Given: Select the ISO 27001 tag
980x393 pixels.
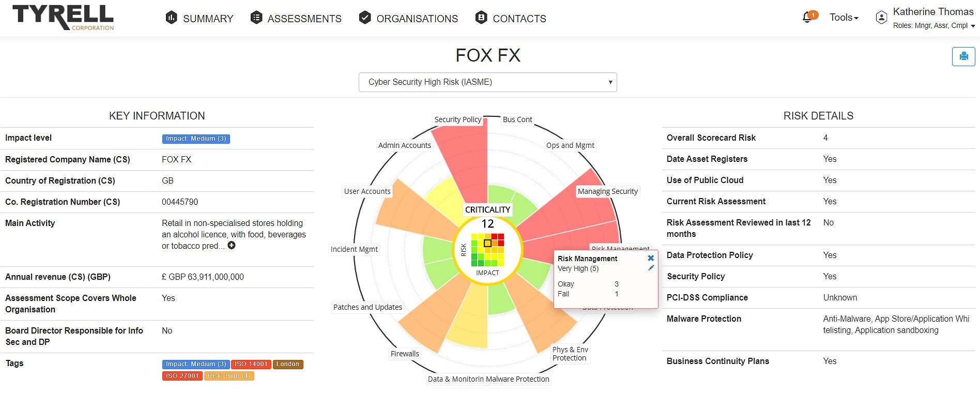Looking at the screenshot, I should pos(182,376).
